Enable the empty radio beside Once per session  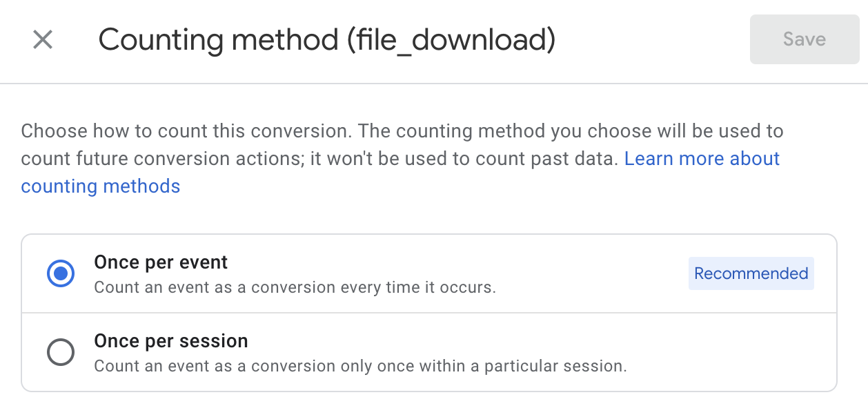(x=61, y=352)
